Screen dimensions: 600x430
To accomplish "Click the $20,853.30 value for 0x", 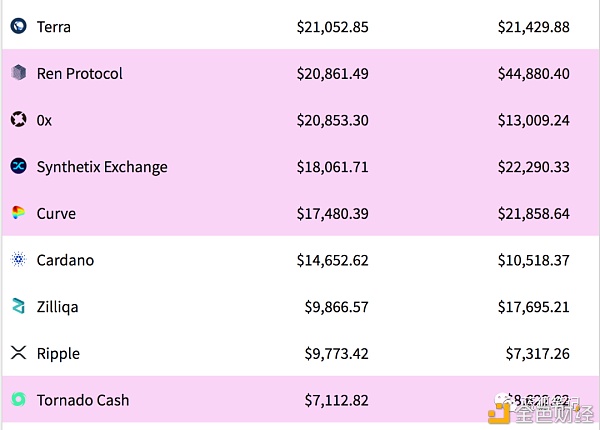I will (x=332, y=120).
